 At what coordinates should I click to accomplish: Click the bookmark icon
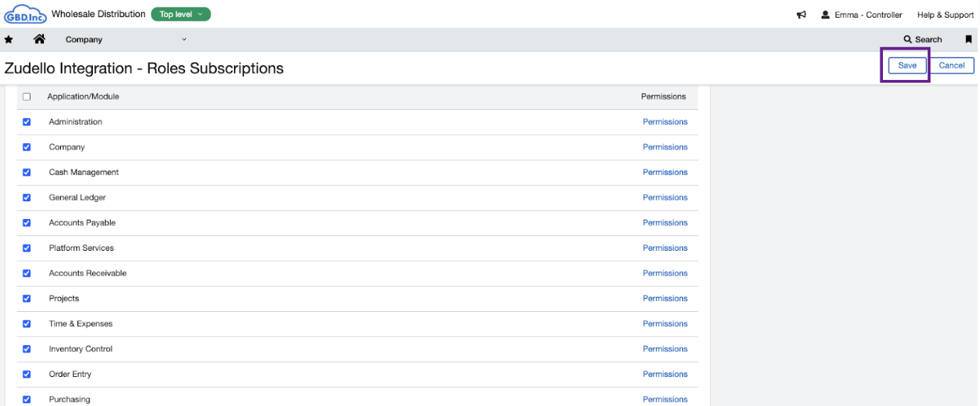[968, 40]
